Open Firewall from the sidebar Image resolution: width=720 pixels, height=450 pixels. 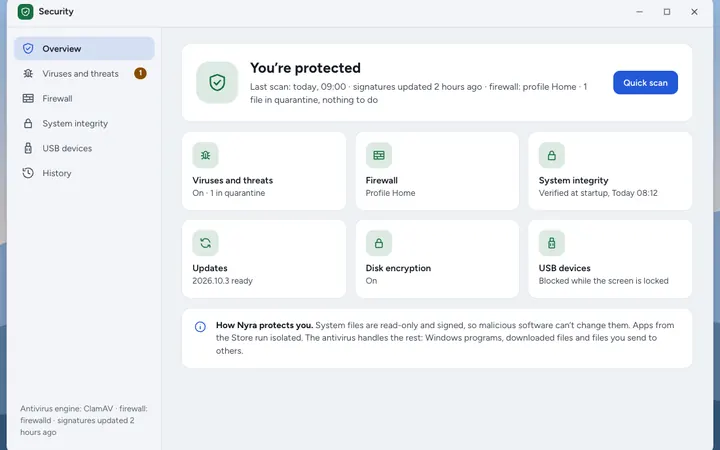[x=84, y=98]
